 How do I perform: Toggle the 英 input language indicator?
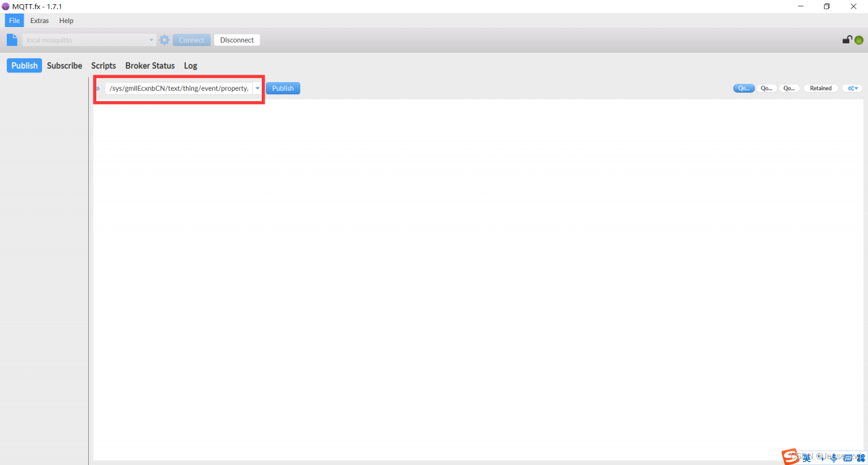pos(806,458)
